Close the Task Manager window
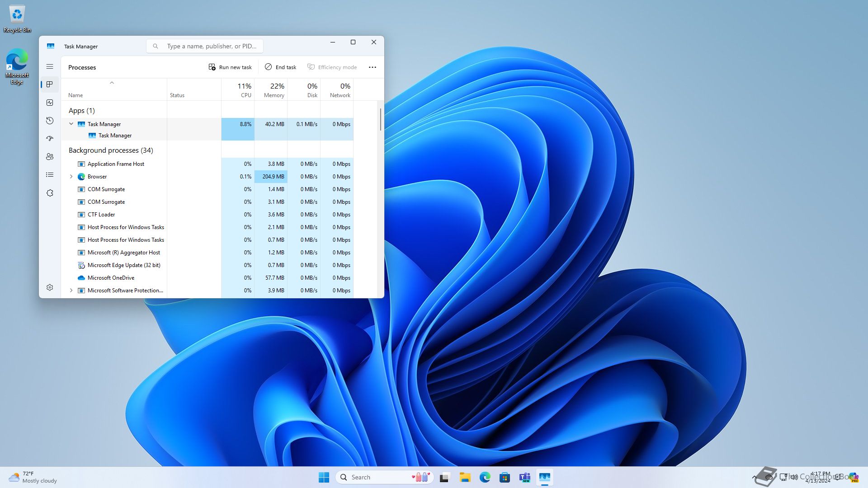The height and width of the screenshot is (488, 868). pyautogui.click(x=374, y=42)
